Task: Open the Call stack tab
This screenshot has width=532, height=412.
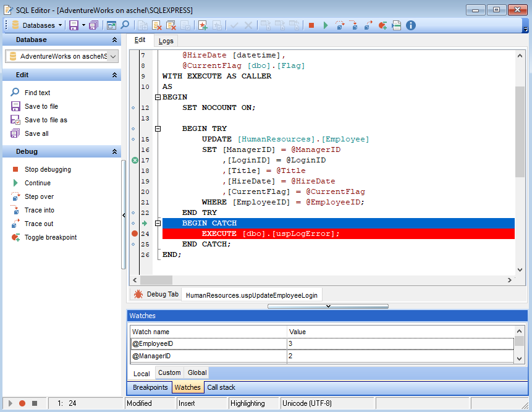Action: point(221,387)
